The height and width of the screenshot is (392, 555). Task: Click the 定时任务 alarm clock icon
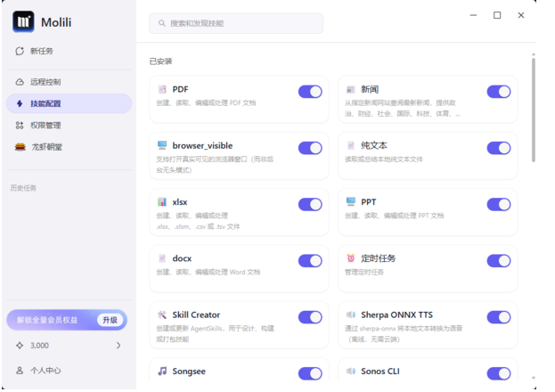click(351, 258)
